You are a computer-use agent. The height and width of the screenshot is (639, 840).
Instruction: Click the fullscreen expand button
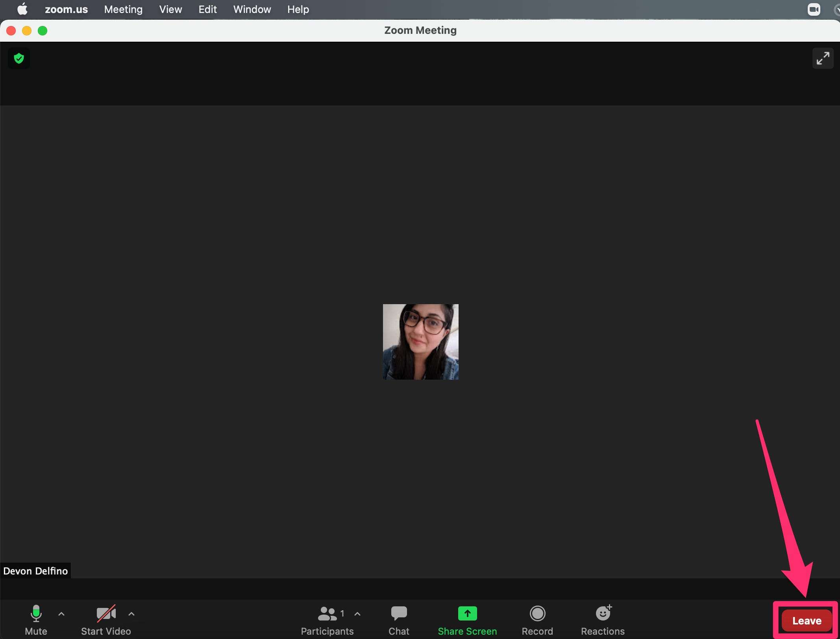coord(823,58)
